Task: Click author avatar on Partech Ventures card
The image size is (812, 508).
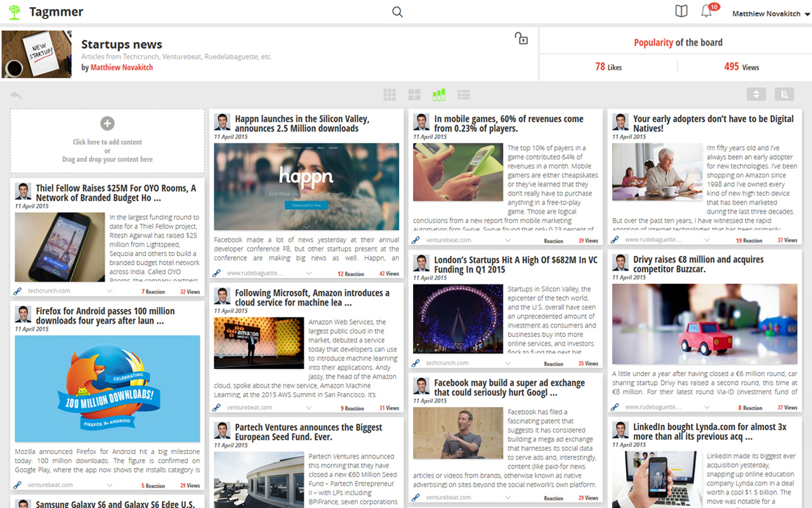Action: 222,430
